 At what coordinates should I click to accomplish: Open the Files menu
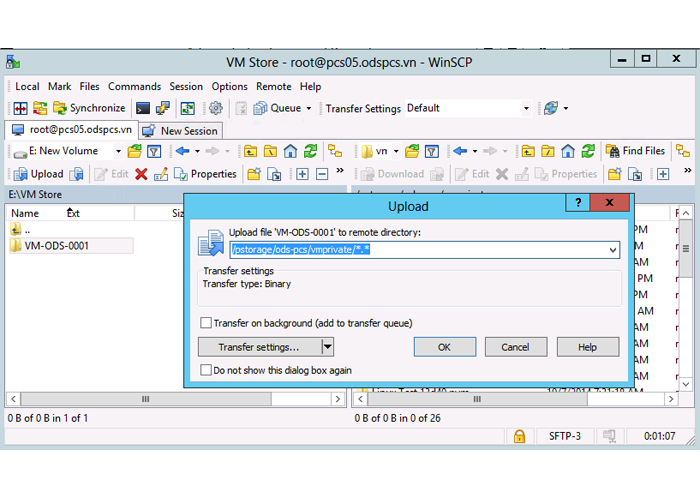[89, 87]
